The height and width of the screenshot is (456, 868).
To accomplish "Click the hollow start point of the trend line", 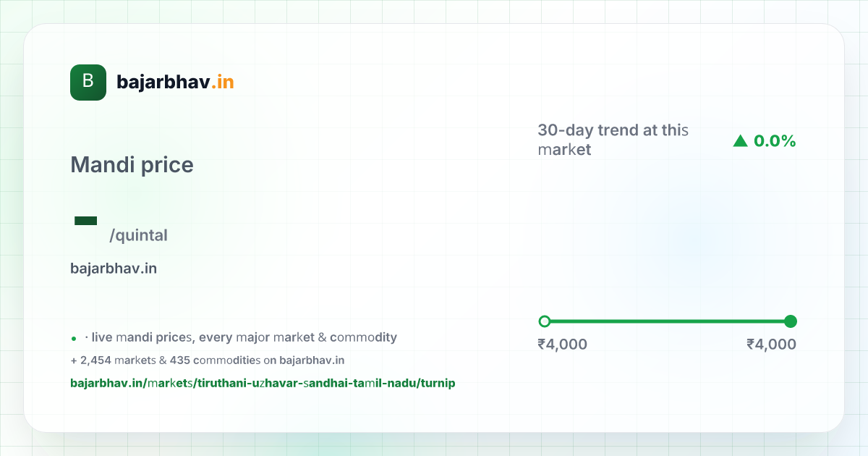I will pos(545,321).
